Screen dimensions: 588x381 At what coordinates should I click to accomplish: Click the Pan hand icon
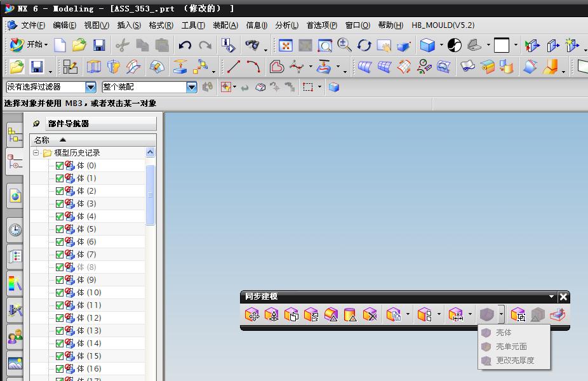click(x=384, y=46)
